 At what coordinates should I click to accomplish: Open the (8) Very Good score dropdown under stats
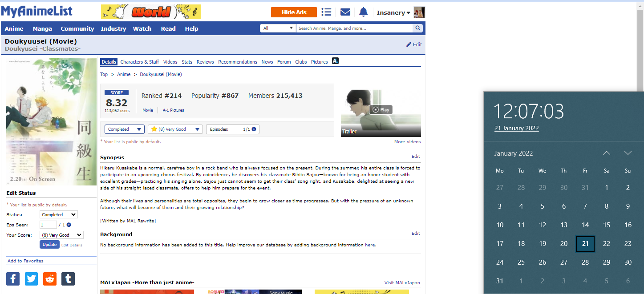coord(175,129)
